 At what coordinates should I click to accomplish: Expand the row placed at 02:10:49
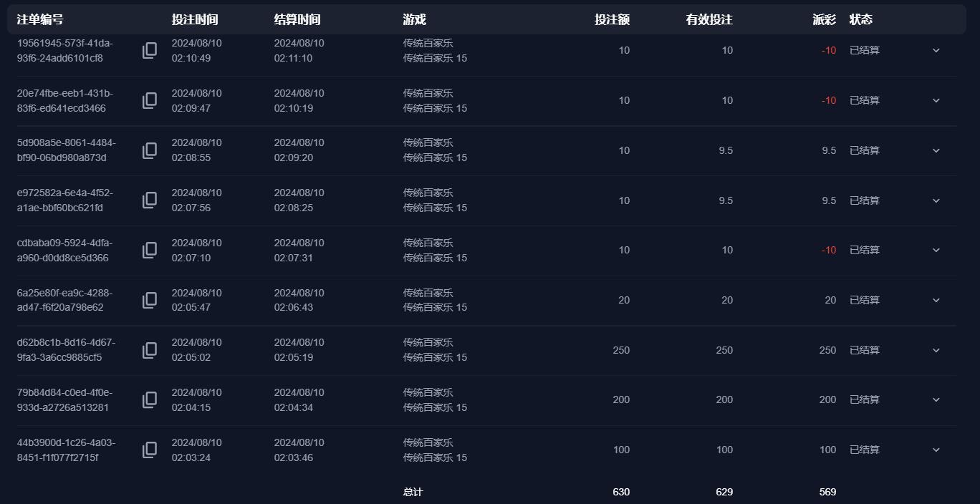pos(936,50)
